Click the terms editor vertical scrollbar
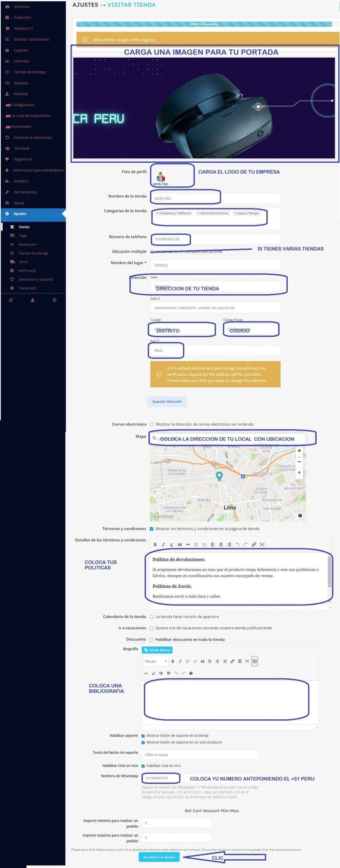The height and width of the screenshot is (868, 340). coord(329,571)
